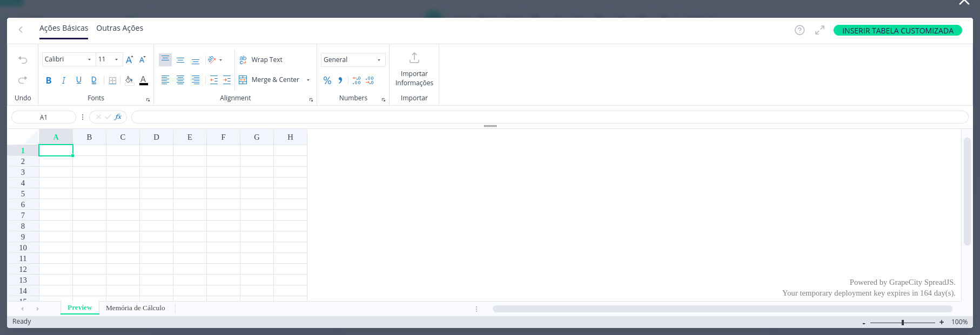Toggle Wrap Text for the cell

point(261,60)
